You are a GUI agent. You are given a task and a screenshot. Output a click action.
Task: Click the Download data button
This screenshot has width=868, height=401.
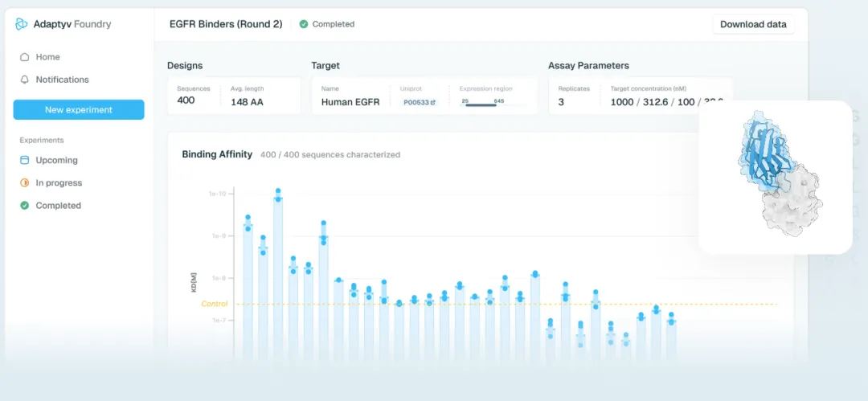[753, 24]
